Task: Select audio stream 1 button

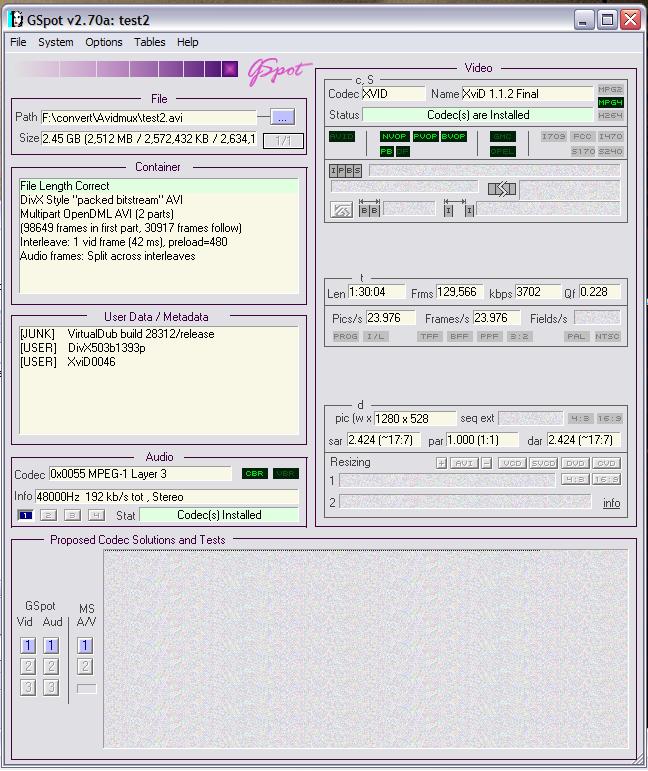Action: point(25,515)
